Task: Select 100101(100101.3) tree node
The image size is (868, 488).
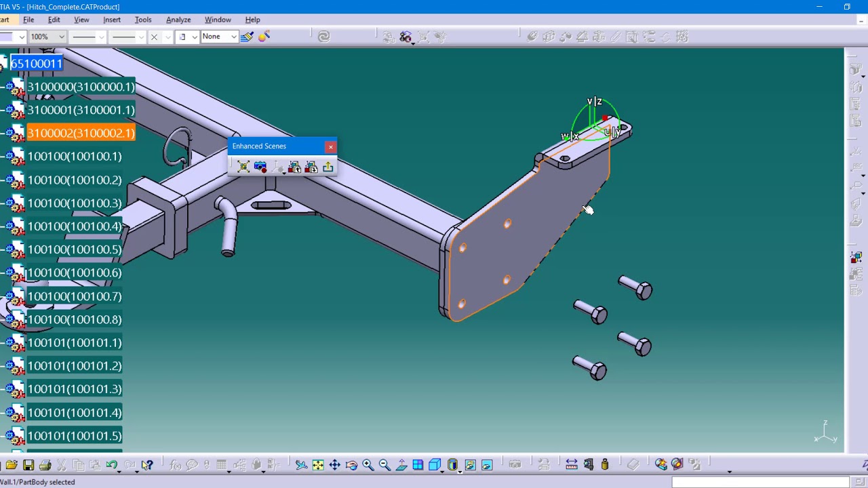Action: click(75, 389)
